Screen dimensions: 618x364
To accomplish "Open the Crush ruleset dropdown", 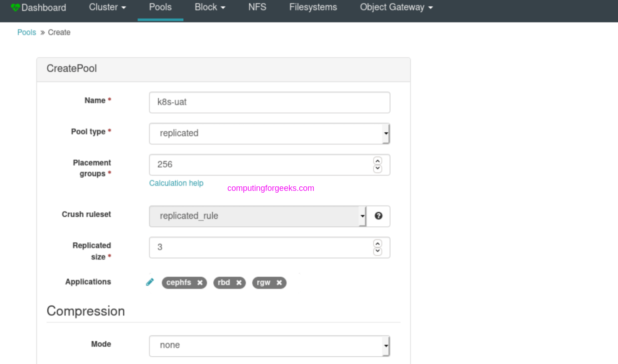I will 362,216.
